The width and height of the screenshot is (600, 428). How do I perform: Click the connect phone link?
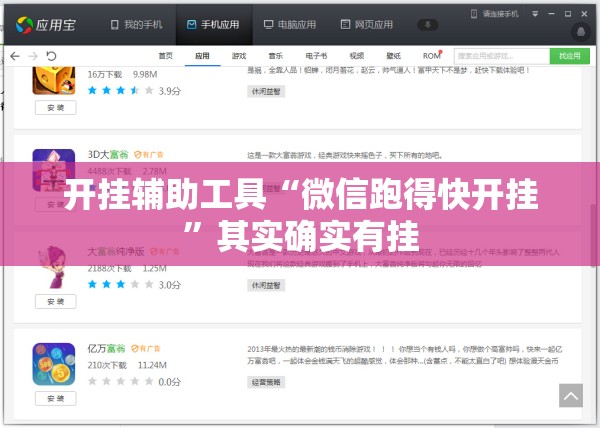[494, 14]
